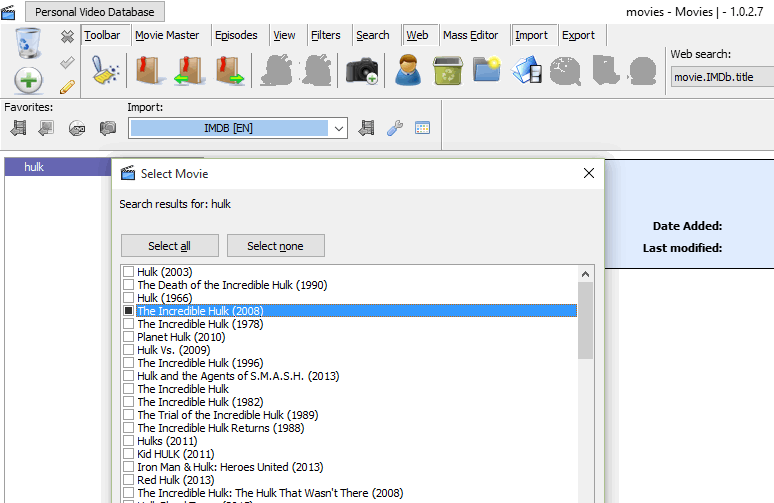774x503 pixels.
Task: Click the gray checkmark confirm icon
Action: (x=67, y=62)
